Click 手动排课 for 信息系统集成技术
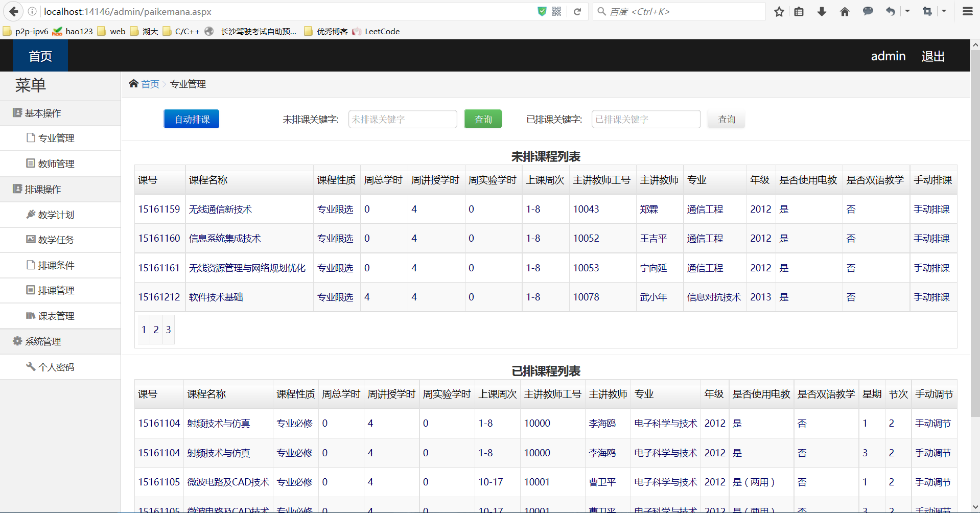The width and height of the screenshot is (980, 513). (x=931, y=238)
